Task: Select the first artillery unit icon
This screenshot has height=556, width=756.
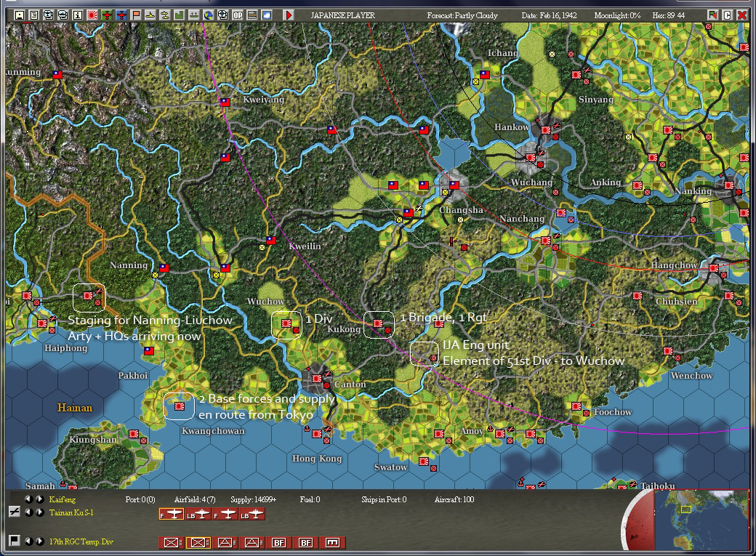Action: [225, 542]
